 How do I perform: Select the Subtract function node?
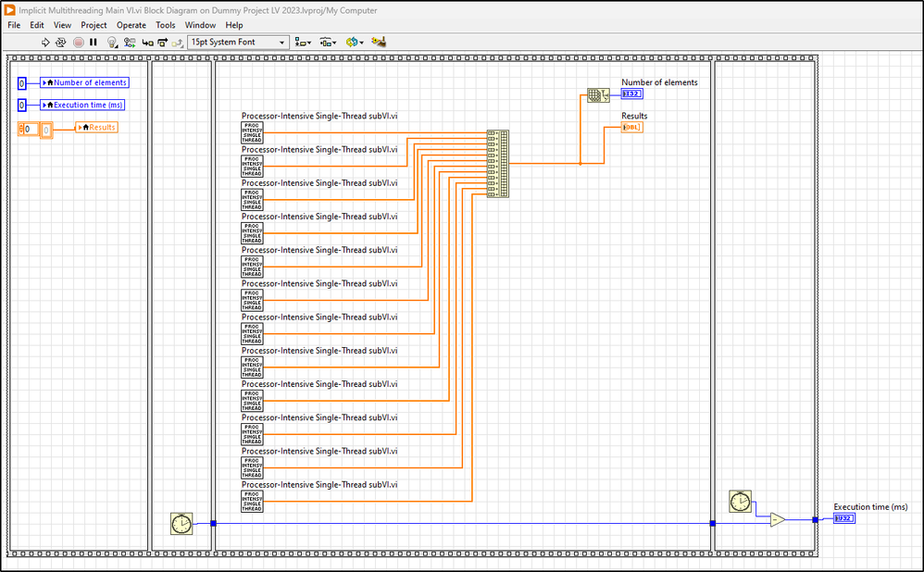pyautogui.click(x=778, y=519)
